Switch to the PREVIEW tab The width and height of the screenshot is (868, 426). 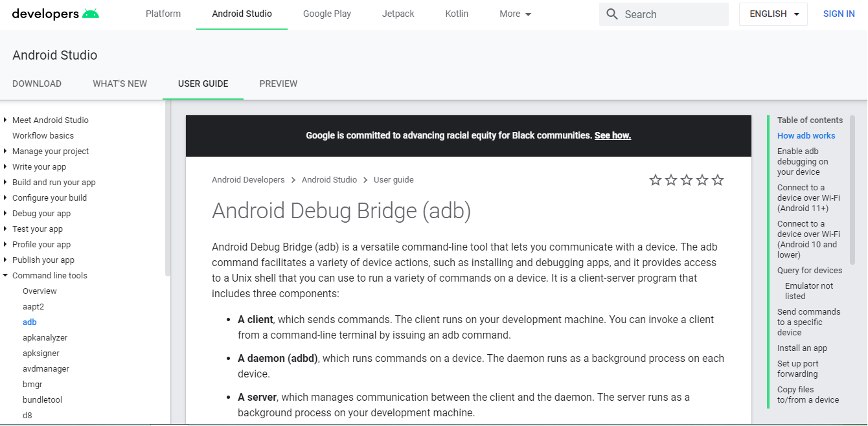point(279,84)
